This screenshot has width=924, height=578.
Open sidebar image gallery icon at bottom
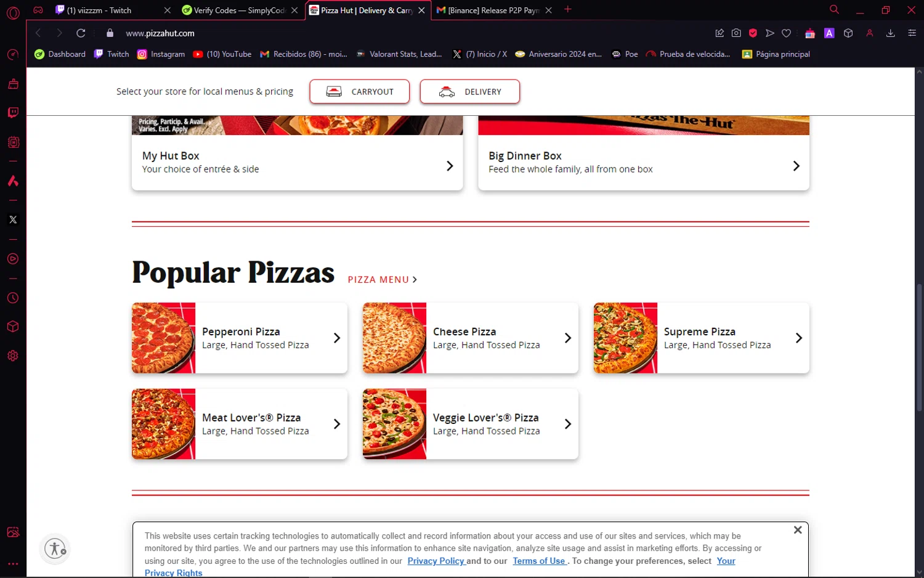(x=13, y=532)
